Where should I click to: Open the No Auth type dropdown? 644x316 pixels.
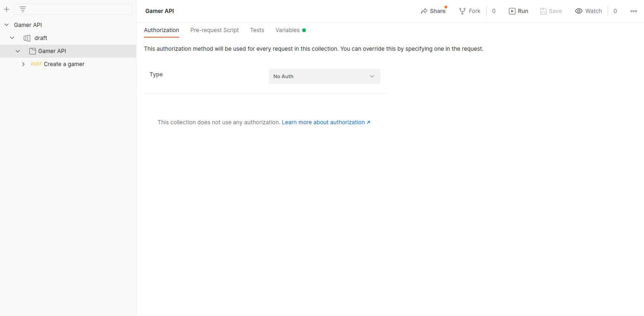tap(325, 76)
